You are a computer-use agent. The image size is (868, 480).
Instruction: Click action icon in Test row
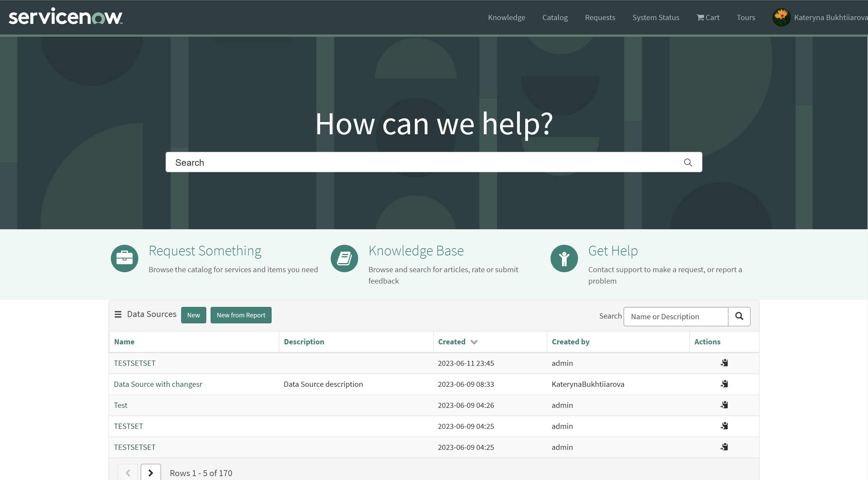[724, 405]
